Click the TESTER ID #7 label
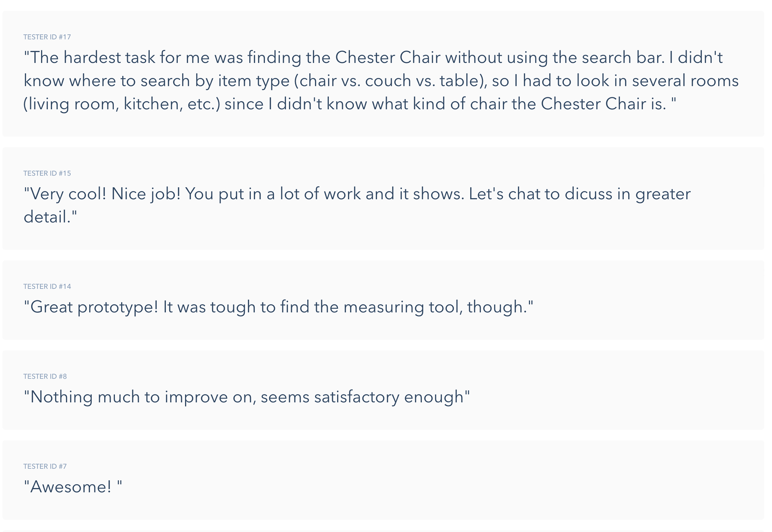Screen dimensions: 772x532 tap(45, 466)
